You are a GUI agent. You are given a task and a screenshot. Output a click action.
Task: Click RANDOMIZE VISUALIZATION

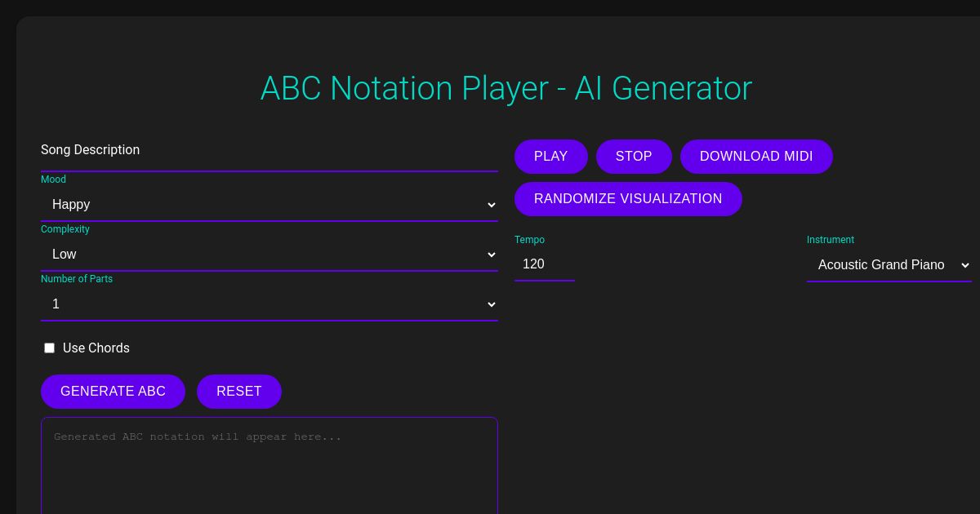pyautogui.click(x=628, y=199)
